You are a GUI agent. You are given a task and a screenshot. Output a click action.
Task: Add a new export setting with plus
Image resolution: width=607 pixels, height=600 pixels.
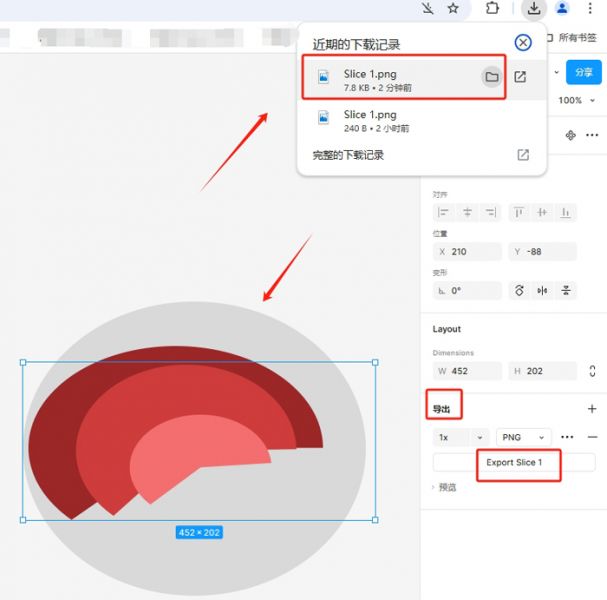pyautogui.click(x=592, y=409)
